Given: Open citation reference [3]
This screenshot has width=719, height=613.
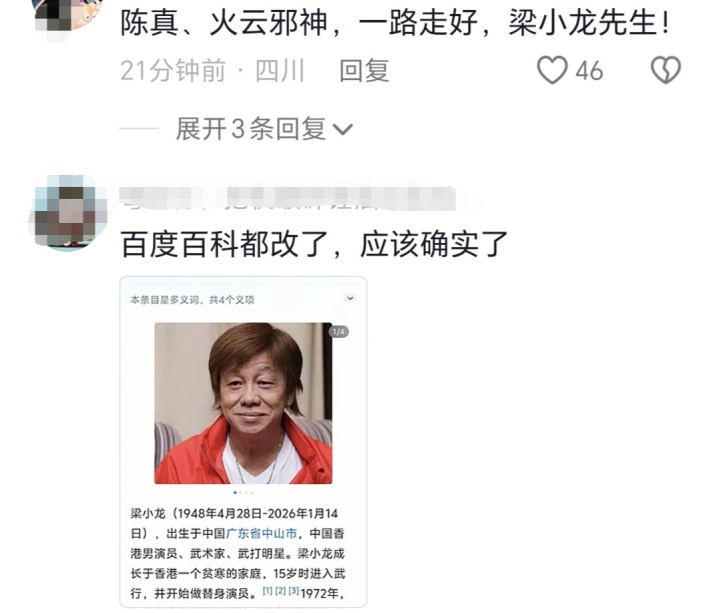Looking at the screenshot, I should tap(293, 591).
